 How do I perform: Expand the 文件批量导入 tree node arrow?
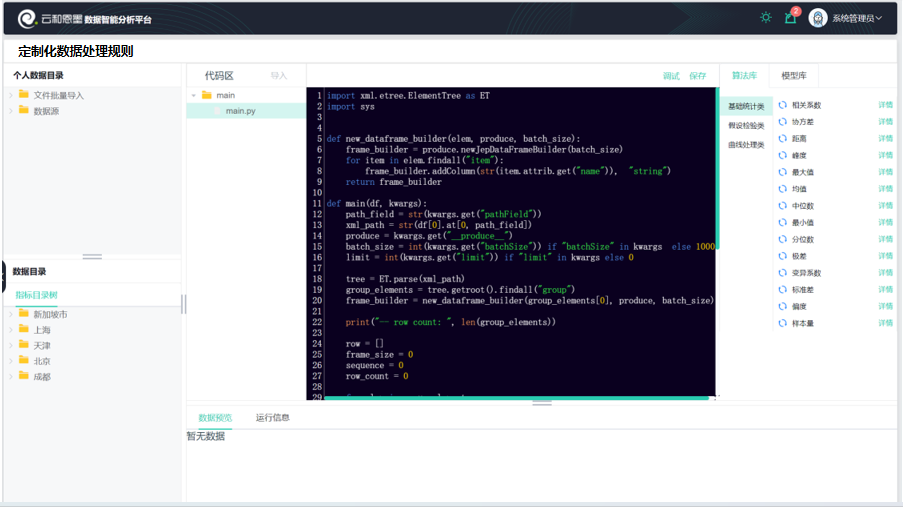tap(11, 95)
